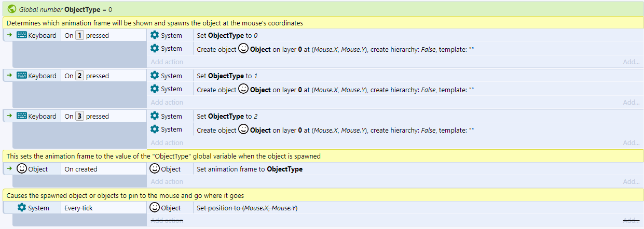The height and width of the screenshot is (229, 644).
Task: Click the System gear icon next to 'Set ObjectType to 2'
Action: point(155,116)
